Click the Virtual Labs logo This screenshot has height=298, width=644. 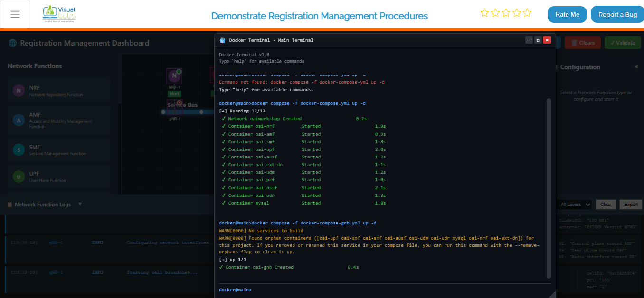pyautogui.click(x=59, y=15)
